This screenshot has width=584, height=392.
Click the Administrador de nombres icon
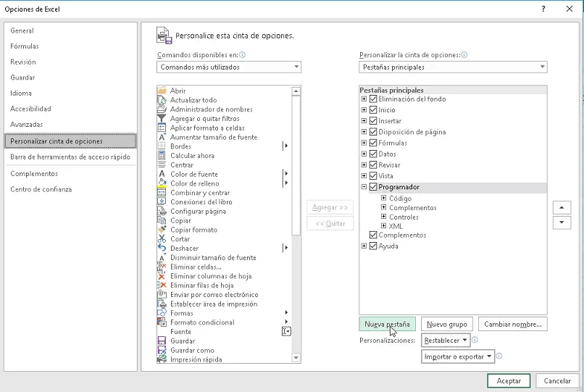point(162,109)
